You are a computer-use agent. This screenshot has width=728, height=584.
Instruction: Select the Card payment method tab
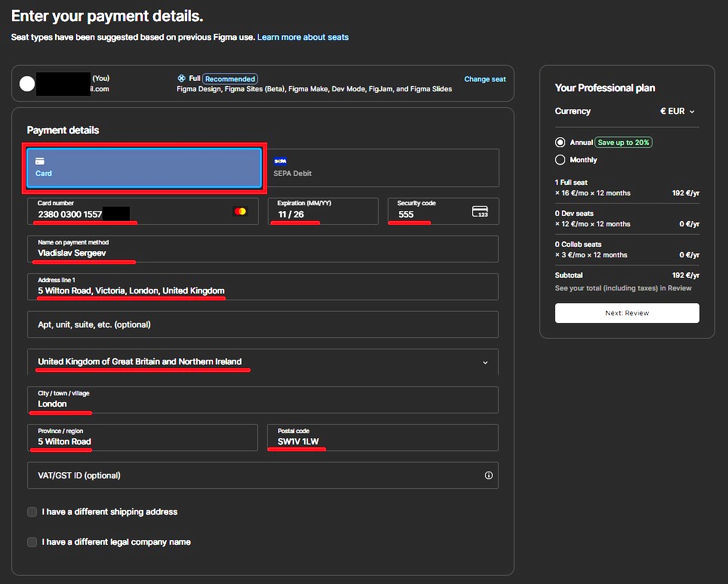pyautogui.click(x=144, y=168)
